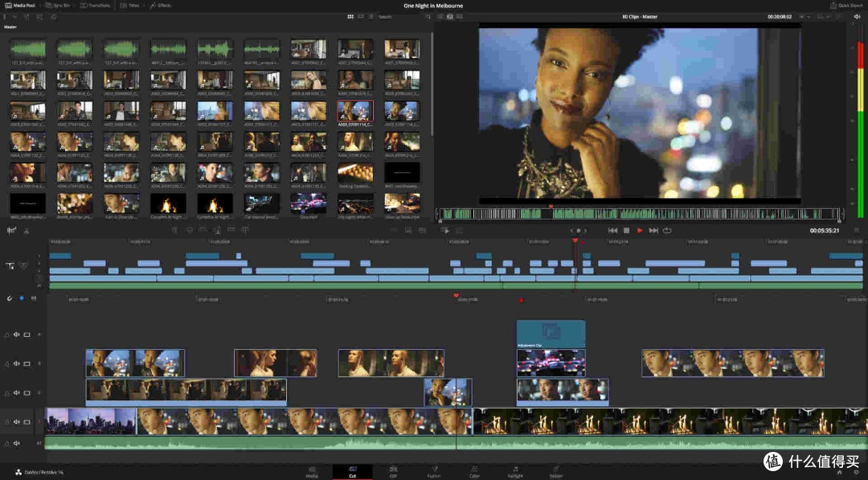Switch to the Color page
The height and width of the screenshot is (480, 868).
[474, 472]
